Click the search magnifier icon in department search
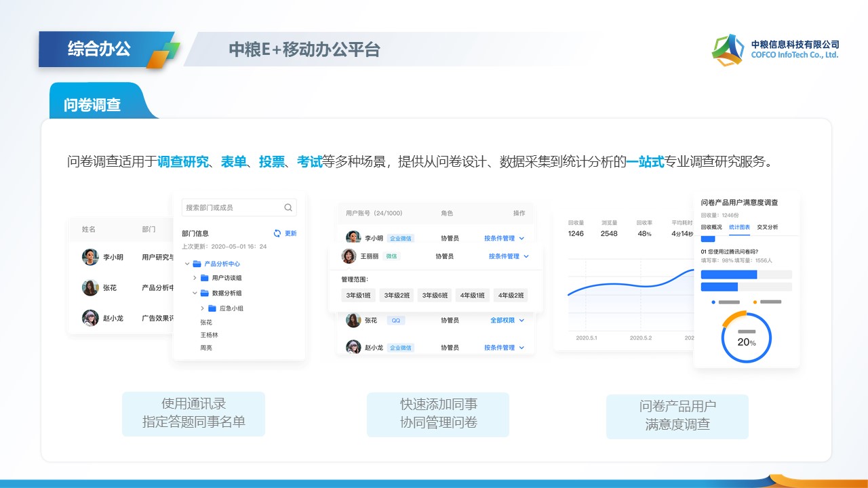 [x=288, y=207]
